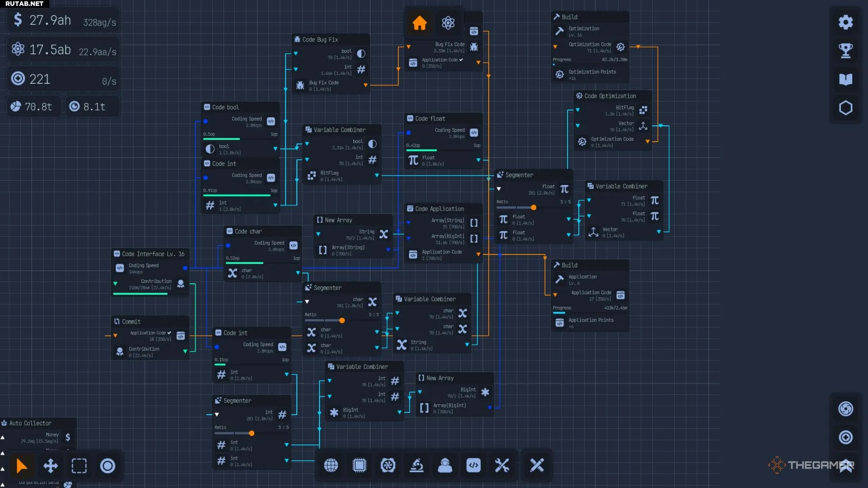The image size is (868, 488).
Task: Switch to the code tab in bottom bar
Action: click(473, 465)
